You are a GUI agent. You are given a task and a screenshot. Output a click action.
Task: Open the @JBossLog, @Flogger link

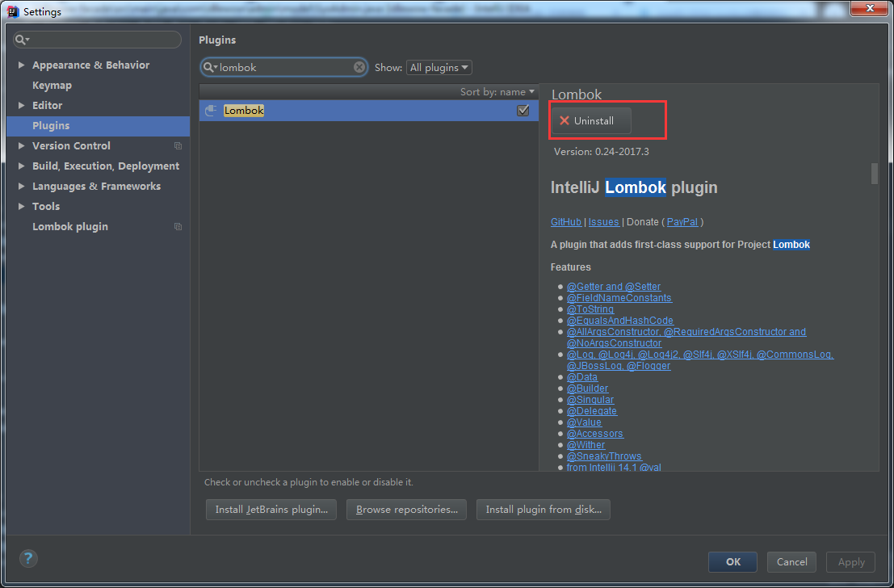[x=619, y=366]
